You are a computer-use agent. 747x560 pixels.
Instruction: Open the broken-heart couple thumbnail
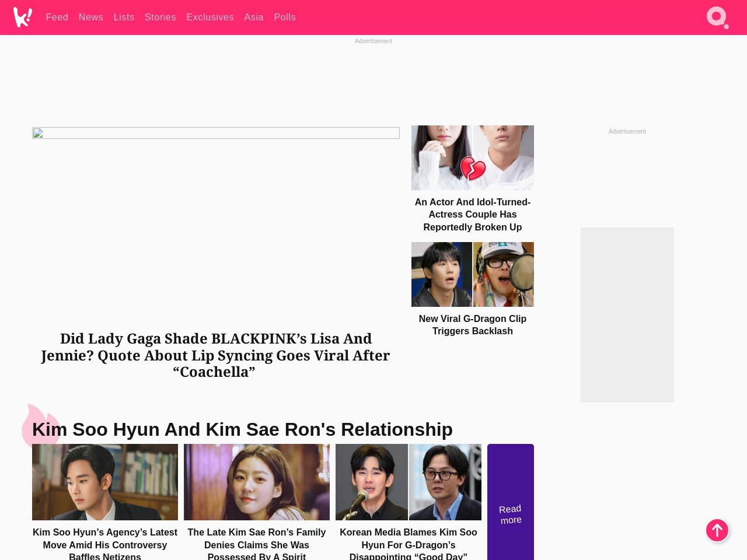(x=473, y=157)
